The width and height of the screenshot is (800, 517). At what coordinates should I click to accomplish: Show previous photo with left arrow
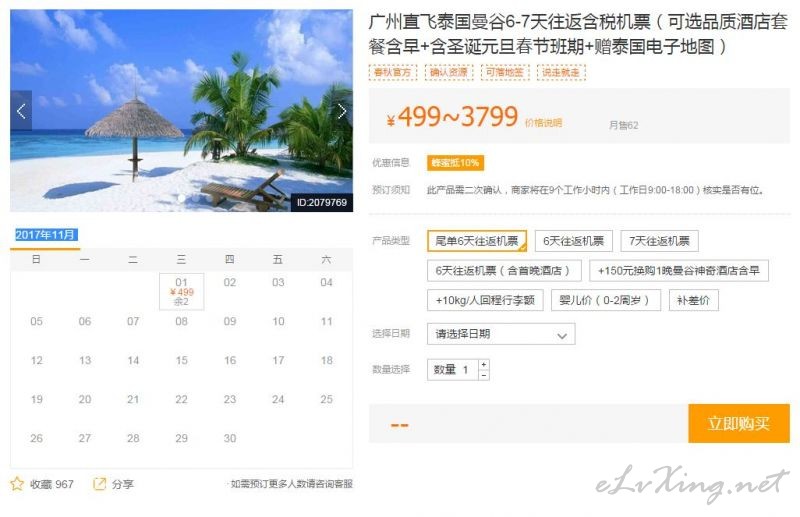(x=21, y=111)
